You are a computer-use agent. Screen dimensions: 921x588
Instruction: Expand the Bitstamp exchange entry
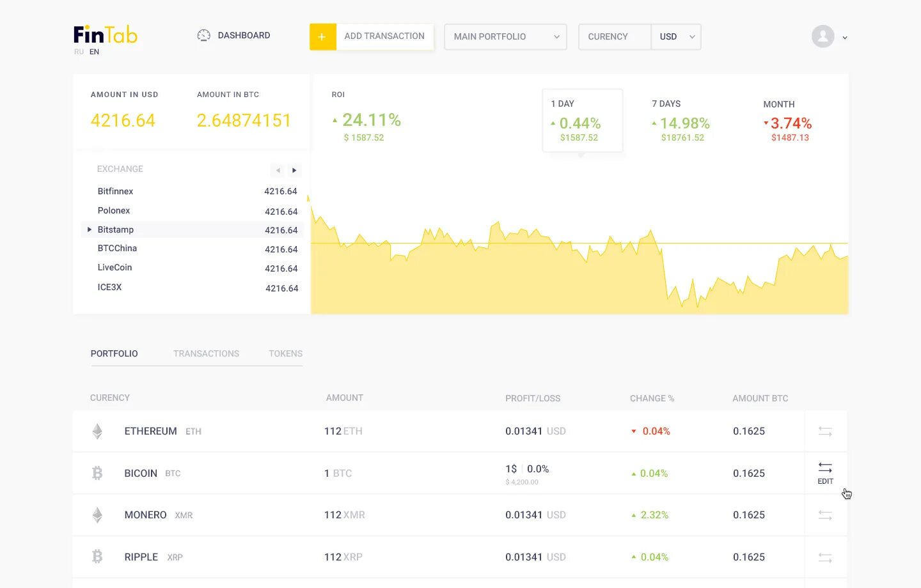(x=89, y=229)
